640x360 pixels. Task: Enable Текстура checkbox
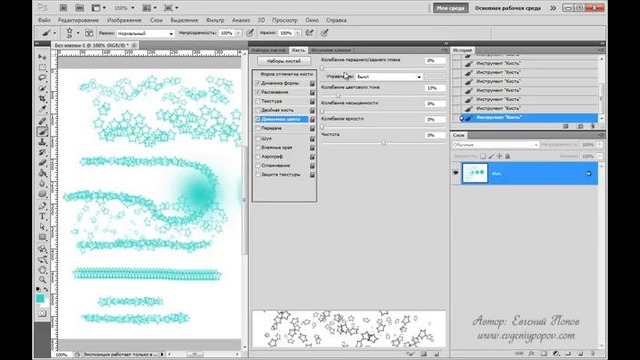coord(258,101)
